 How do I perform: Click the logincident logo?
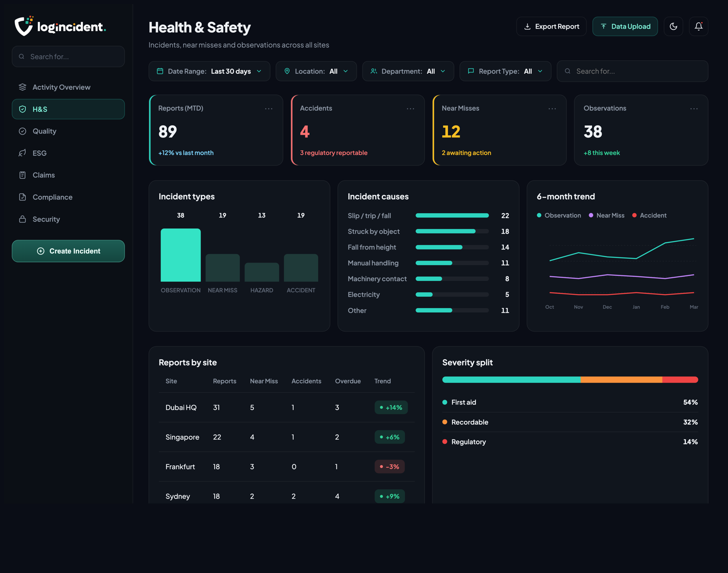pyautogui.click(x=60, y=26)
